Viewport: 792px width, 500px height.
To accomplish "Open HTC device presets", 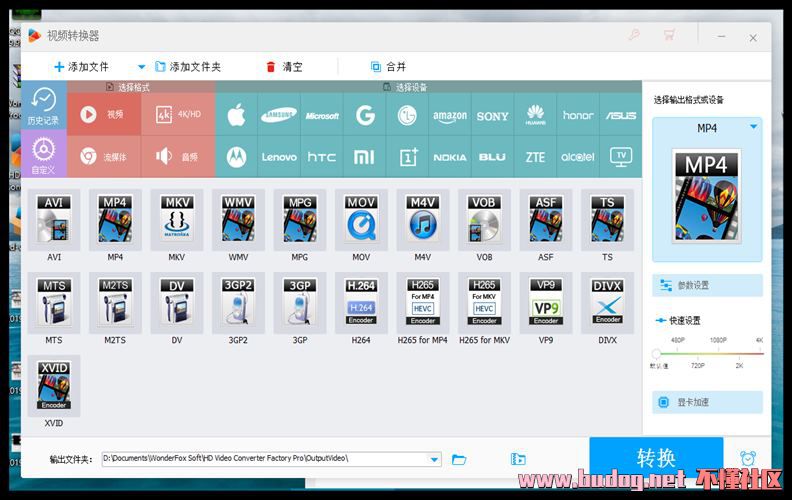I will [322, 157].
